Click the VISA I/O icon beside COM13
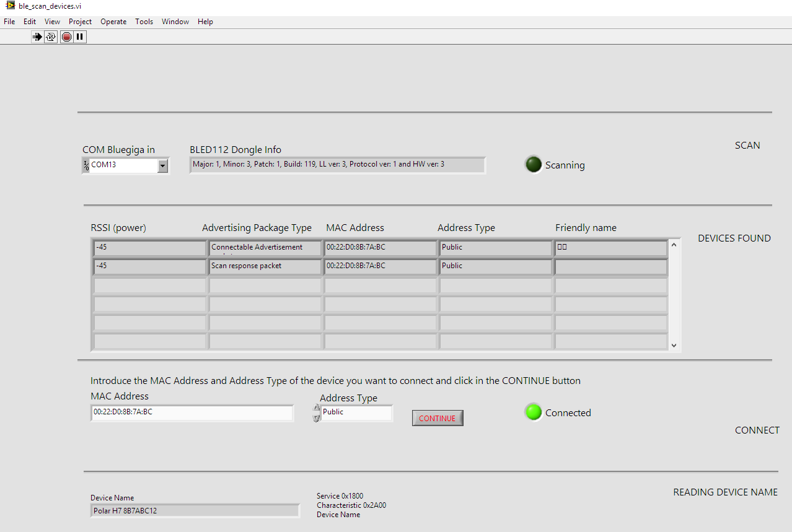The height and width of the screenshot is (532, 792). (86, 165)
